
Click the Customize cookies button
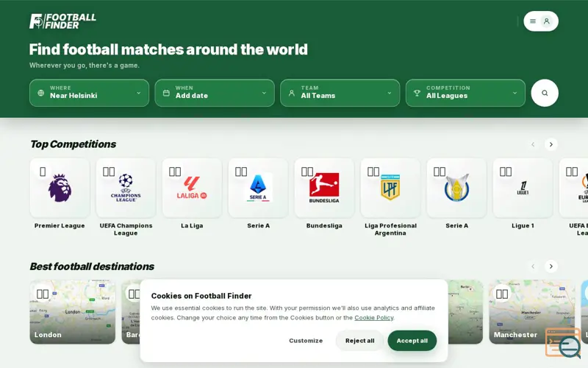(x=306, y=341)
